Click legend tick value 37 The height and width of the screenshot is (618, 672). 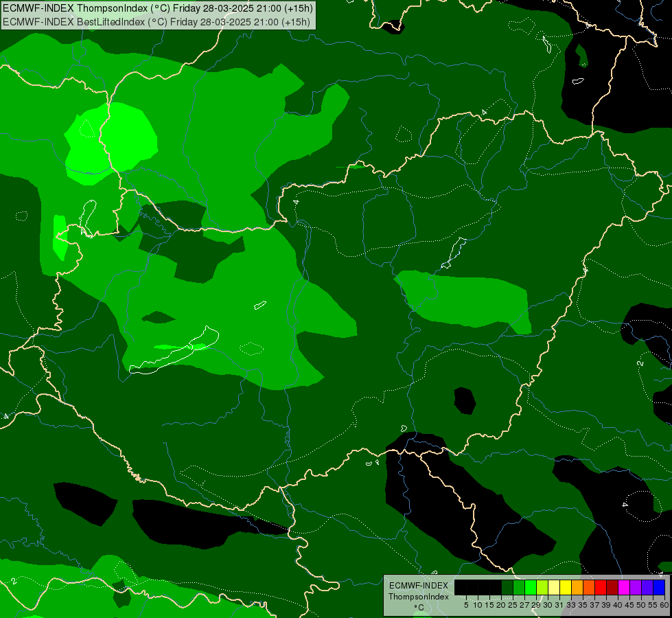[594, 605]
